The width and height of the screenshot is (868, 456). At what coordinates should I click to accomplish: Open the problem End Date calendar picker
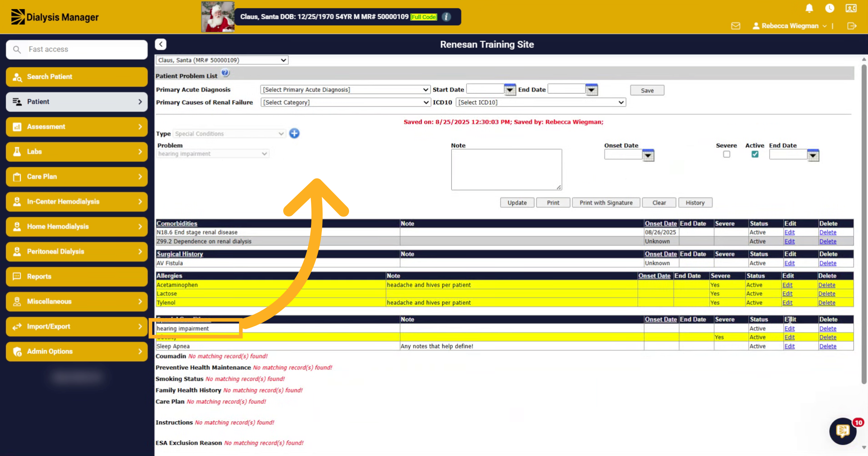[813, 155]
